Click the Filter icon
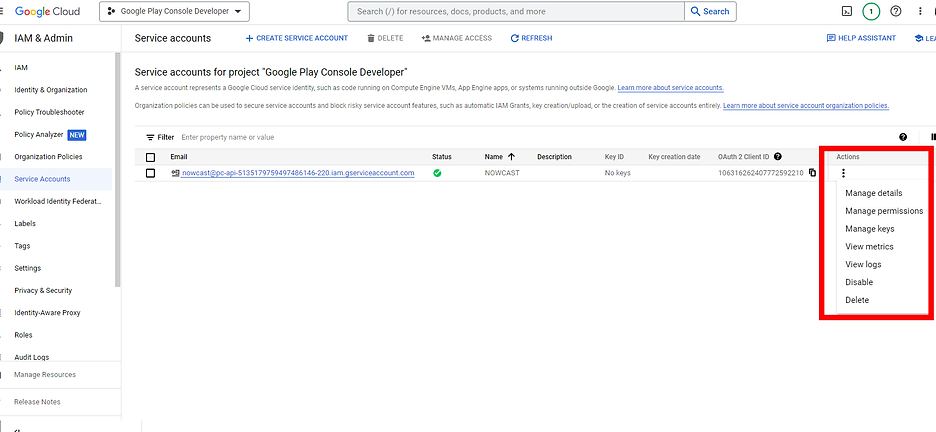Viewport: 936px width, 432px height. pyautogui.click(x=150, y=137)
